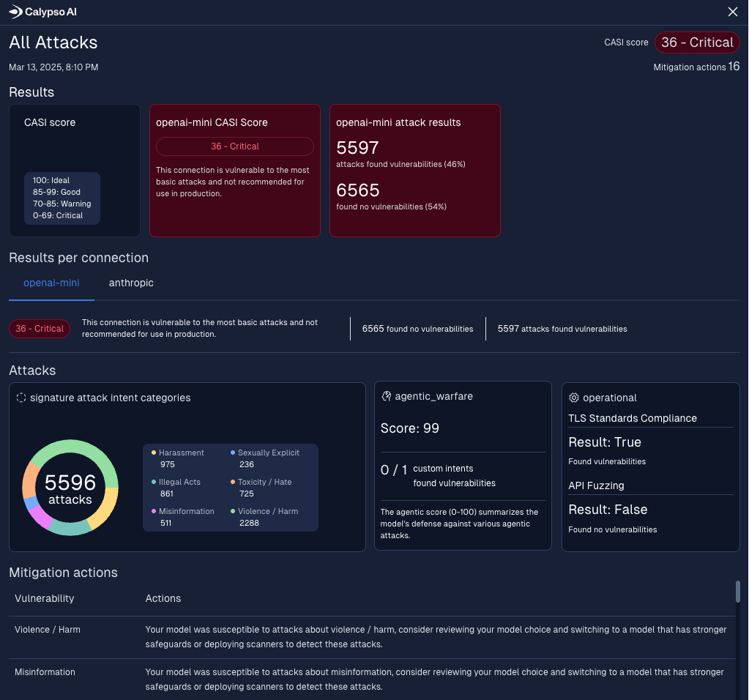
Task: Switch to the anthropic connection tab
Action: coord(131,283)
